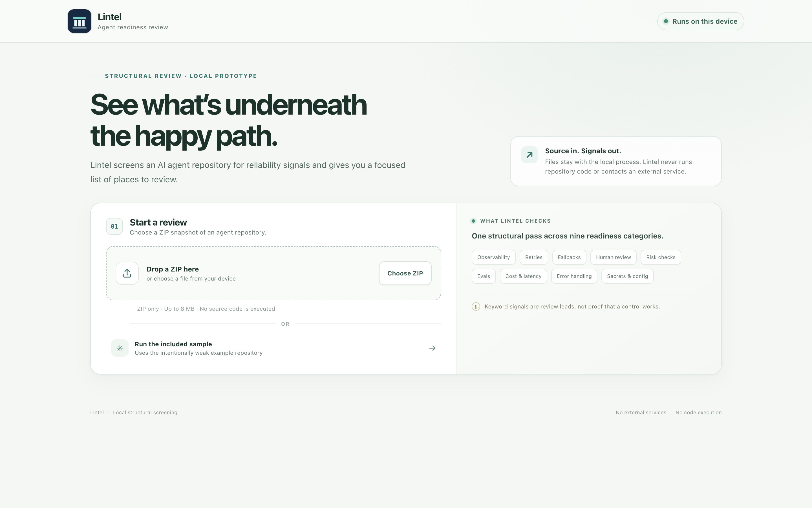This screenshot has height=508, width=812.
Task: Click the info icon beside Keyword signals note
Action: pyautogui.click(x=476, y=306)
